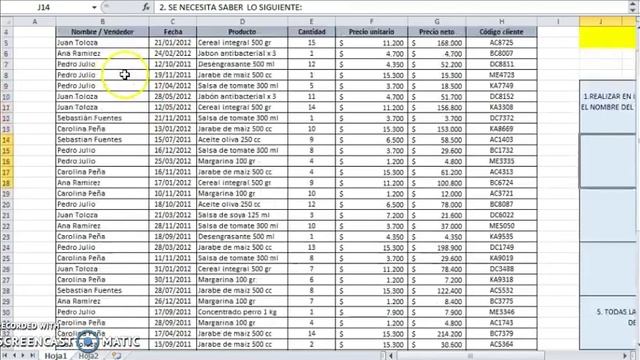Select cell with date 21/01/2012

coord(173,42)
